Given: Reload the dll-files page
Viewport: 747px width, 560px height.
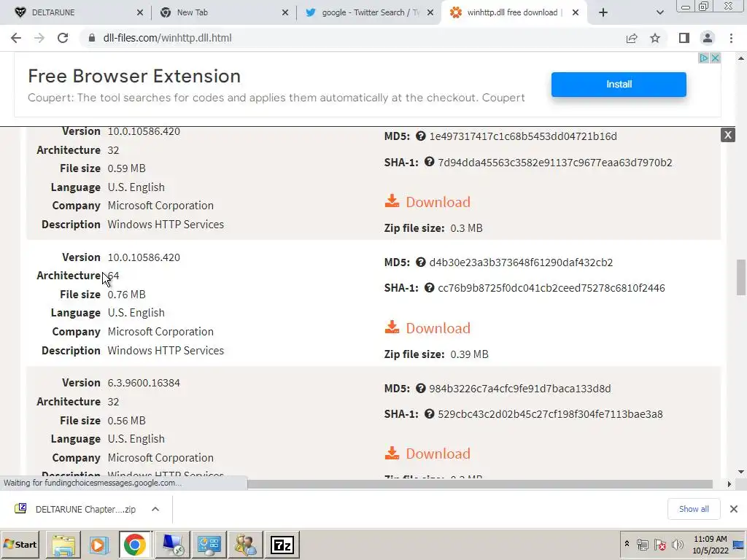Looking at the screenshot, I should click(63, 38).
